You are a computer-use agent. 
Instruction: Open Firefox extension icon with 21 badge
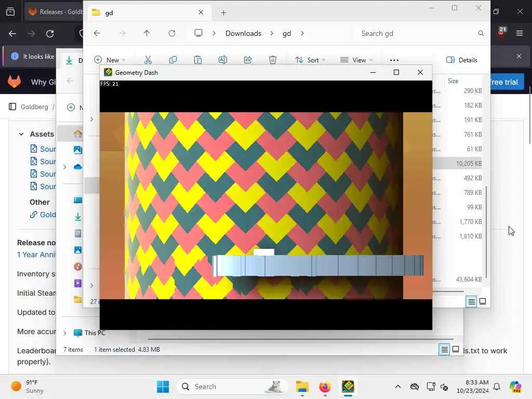point(501,32)
